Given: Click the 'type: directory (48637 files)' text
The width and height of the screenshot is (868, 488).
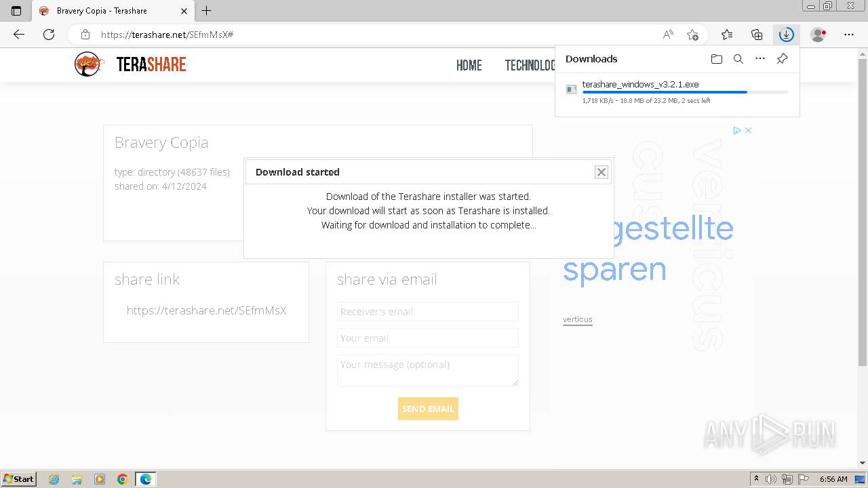Looking at the screenshot, I should pyautogui.click(x=172, y=172).
